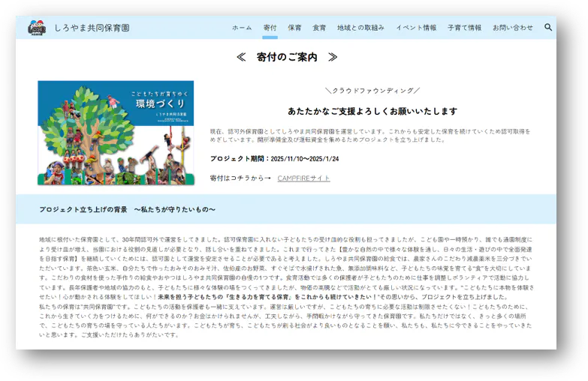This screenshot has height=381, width=588.
Task: Click the right ≫ decoration beside the heading
Action: [x=333, y=57]
